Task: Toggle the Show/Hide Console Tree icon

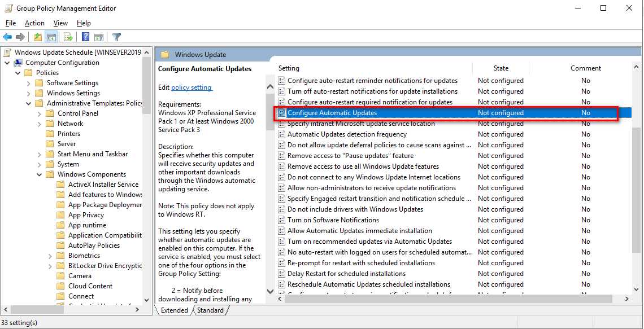Action: [x=51, y=37]
